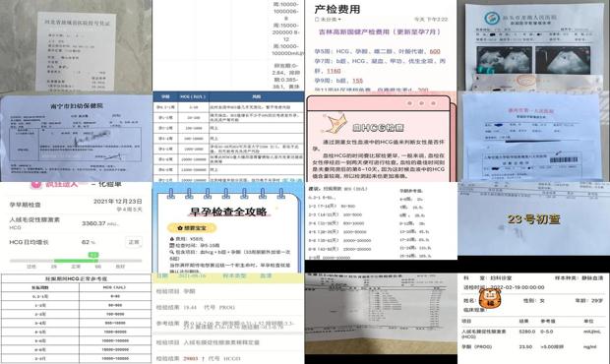
Task: Open the 建议 HCG and 孕酮参考值 list thumbnail
Action: [x=381, y=221]
